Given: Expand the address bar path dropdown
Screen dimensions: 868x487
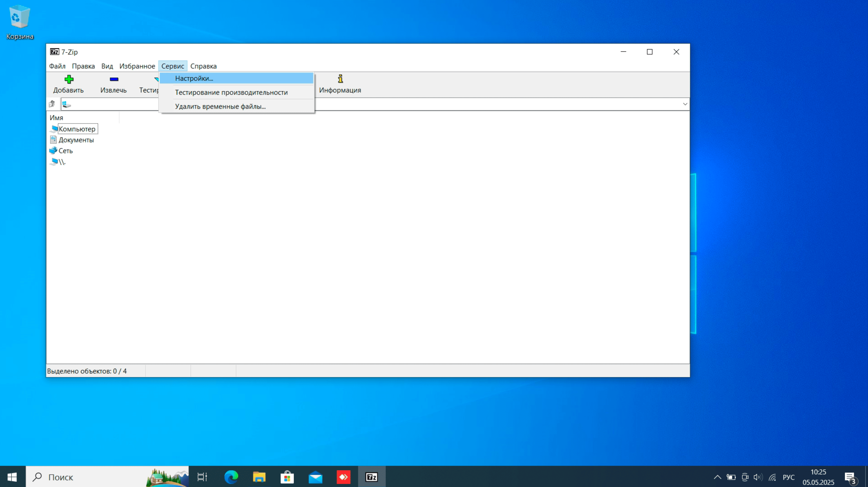Looking at the screenshot, I should point(685,104).
